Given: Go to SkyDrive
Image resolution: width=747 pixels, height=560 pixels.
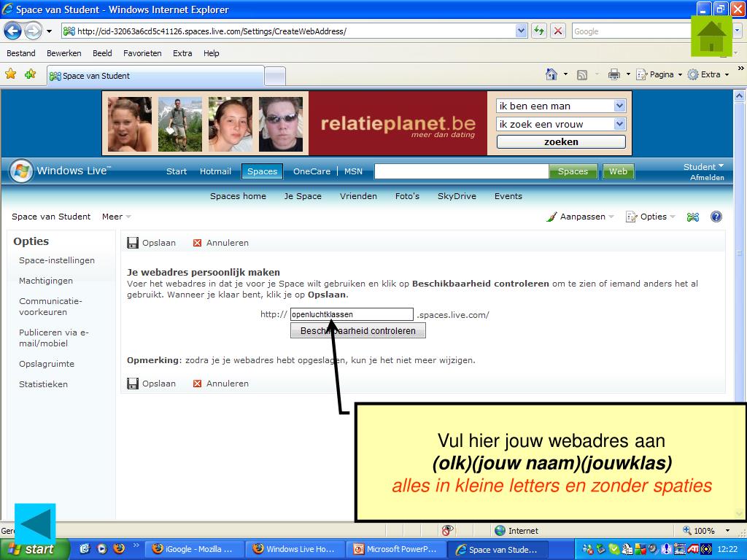Looking at the screenshot, I should coord(457,196).
